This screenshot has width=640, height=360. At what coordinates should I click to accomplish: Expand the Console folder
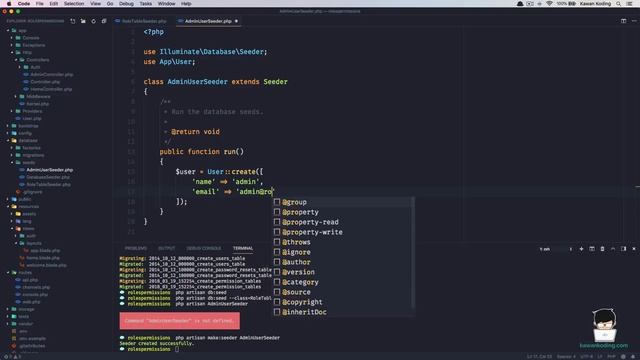click(12, 38)
